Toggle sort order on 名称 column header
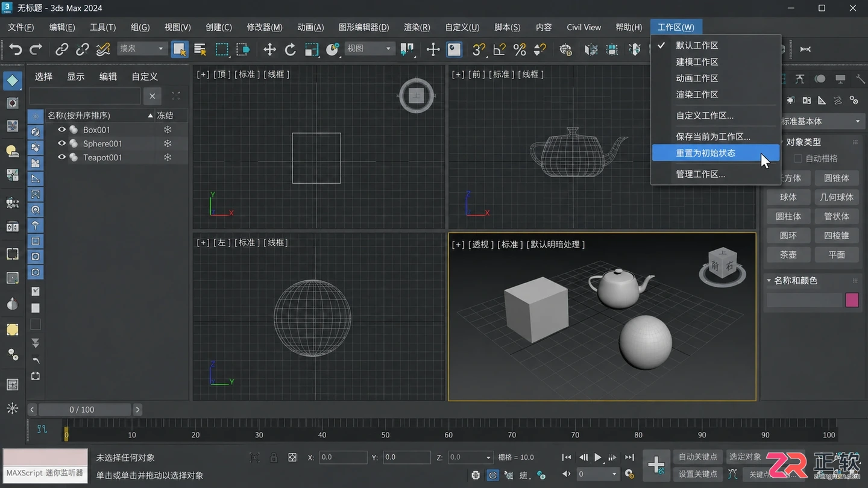The image size is (868, 488). 100,115
